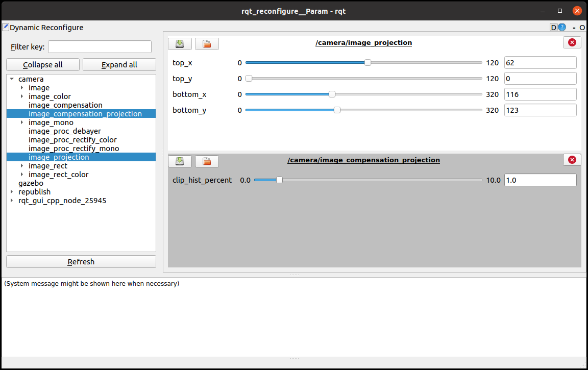Load image_projection configuration from file

click(x=207, y=44)
